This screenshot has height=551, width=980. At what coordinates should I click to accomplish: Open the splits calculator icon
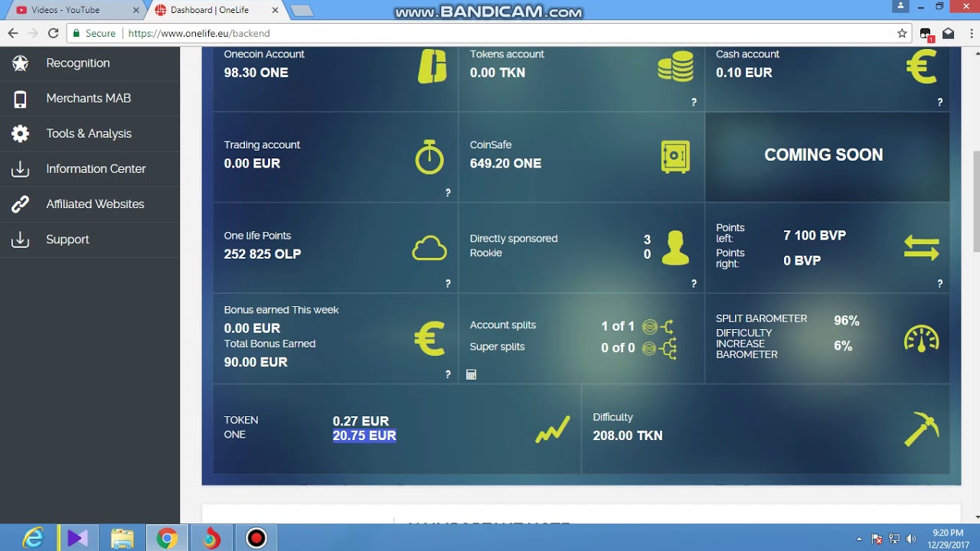[x=471, y=374]
